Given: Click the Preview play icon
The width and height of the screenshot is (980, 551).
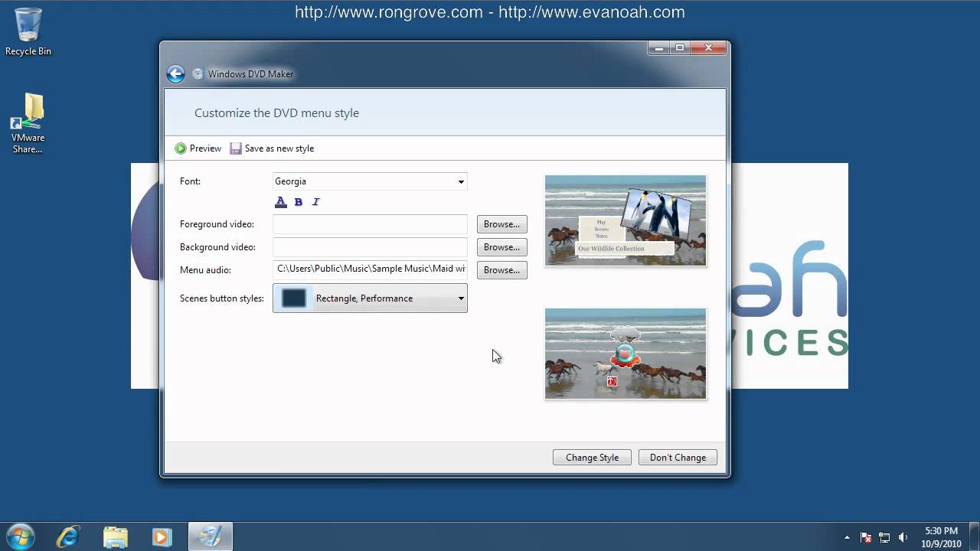Looking at the screenshot, I should click(181, 148).
